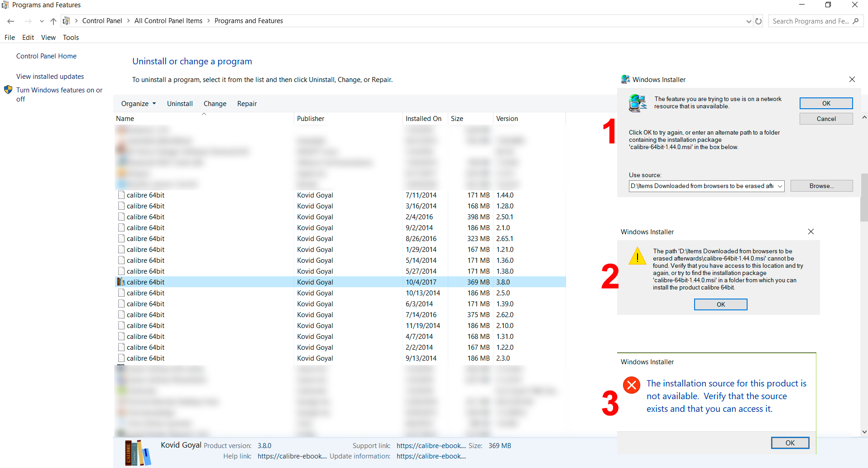Screen dimensions: 868x468
Task: Select calibre 64bit version 2.65.1 icon
Action: tap(121, 239)
